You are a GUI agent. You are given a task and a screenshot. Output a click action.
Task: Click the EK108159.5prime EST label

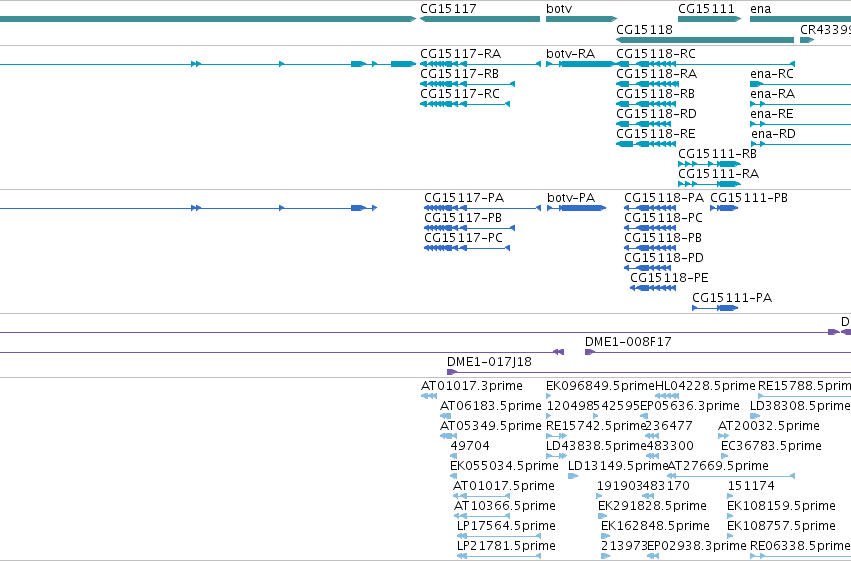[x=781, y=506]
